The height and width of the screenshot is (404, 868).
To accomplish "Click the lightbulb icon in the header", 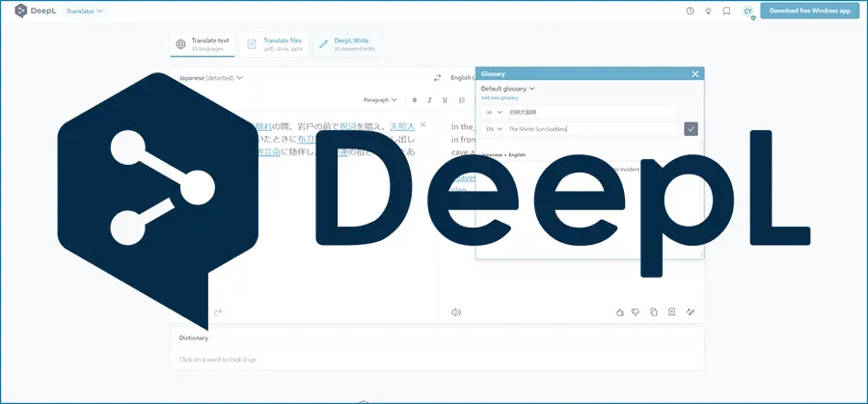I will click(x=708, y=12).
